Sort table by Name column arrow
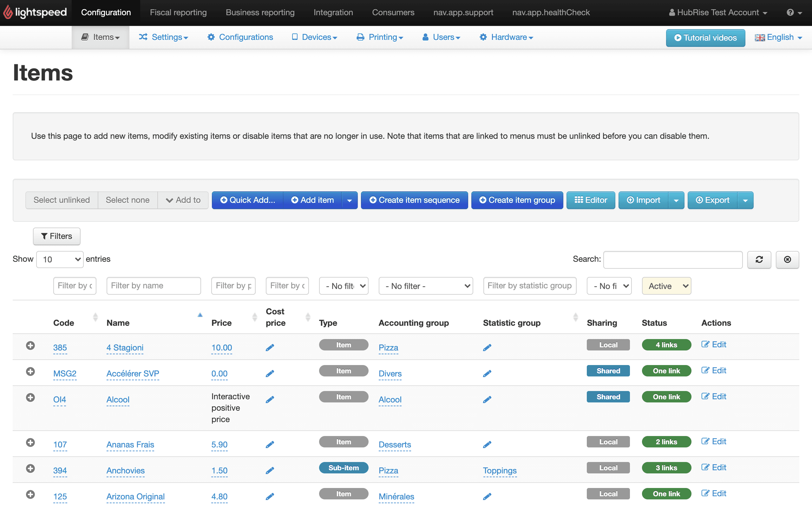Image resolution: width=812 pixels, height=507 pixels. (200, 315)
